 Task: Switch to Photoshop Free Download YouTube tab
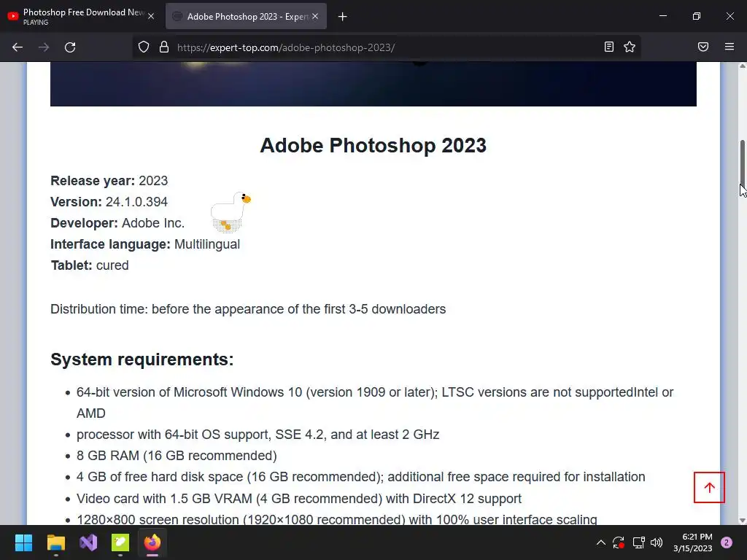click(x=81, y=16)
